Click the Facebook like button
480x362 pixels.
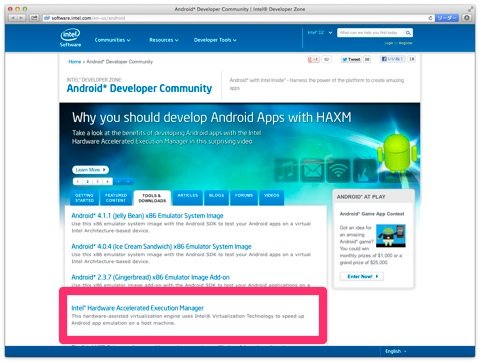393,59
